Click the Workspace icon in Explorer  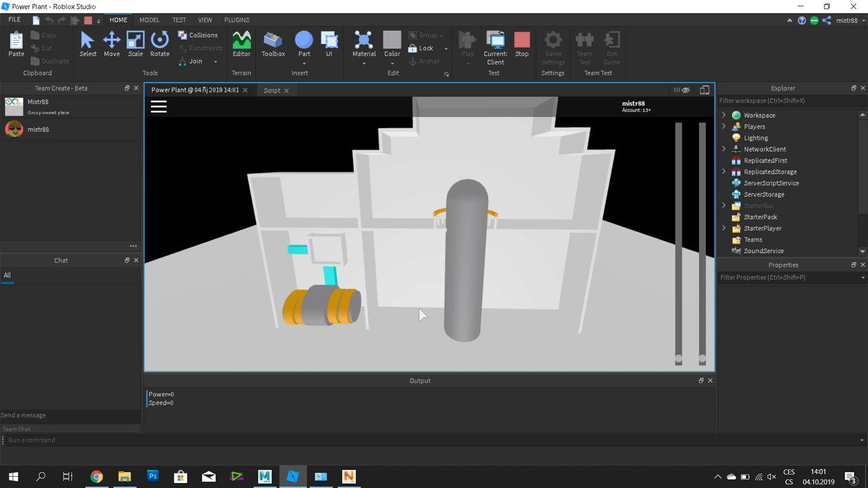point(736,115)
